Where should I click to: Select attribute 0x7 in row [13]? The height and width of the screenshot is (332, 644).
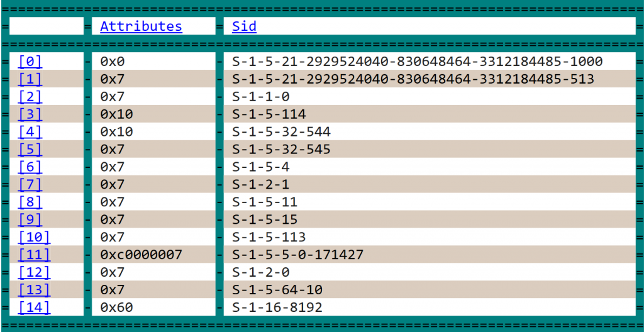coord(112,290)
